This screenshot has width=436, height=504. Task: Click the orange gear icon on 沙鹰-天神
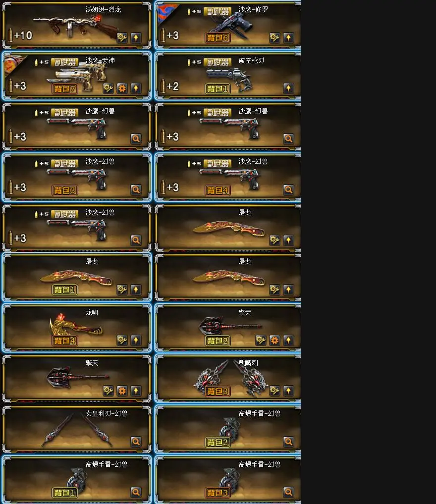click(122, 88)
